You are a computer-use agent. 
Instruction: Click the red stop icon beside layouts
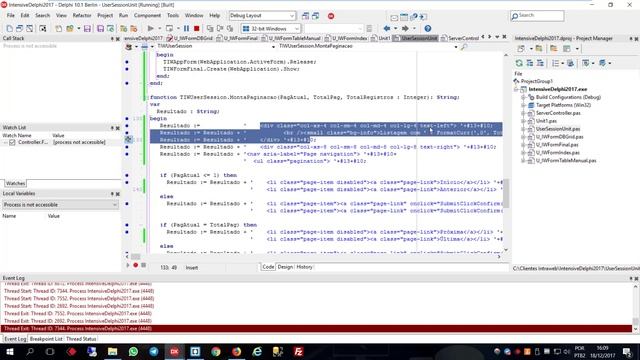[331, 16]
